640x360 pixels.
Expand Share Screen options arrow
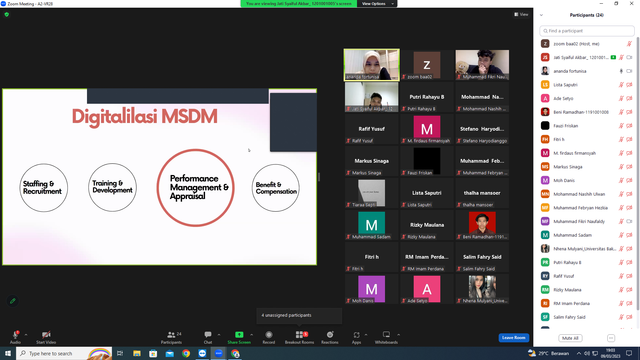(x=251, y=335)
